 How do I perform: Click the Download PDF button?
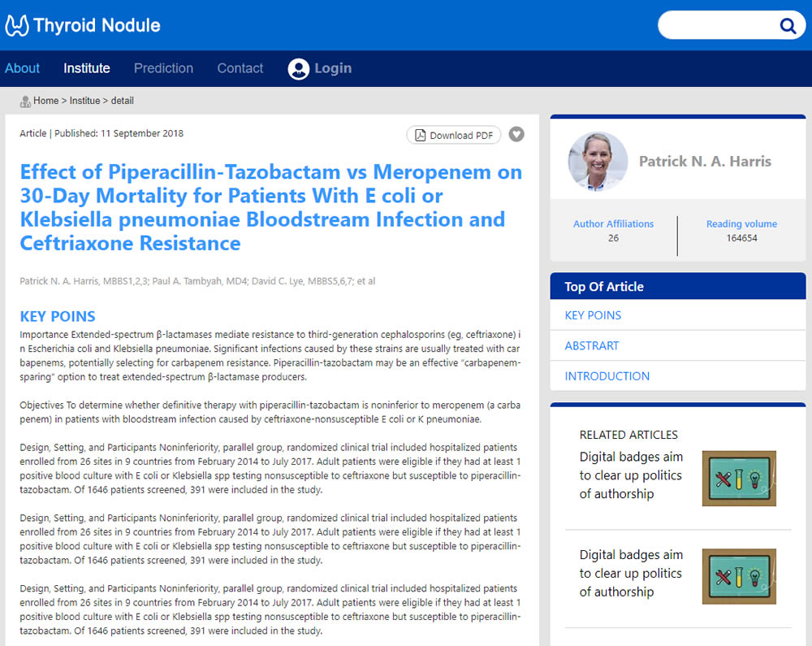(454, 135)
